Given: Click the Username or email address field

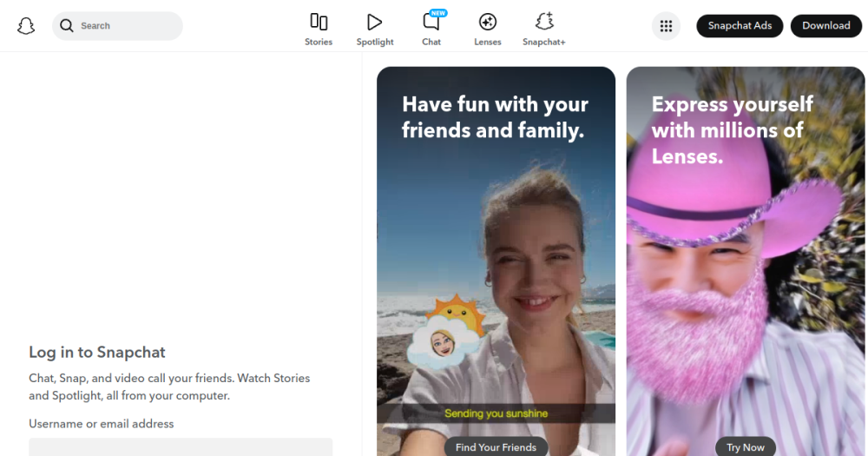Looking at the screenshot, I should pos(181,447).
